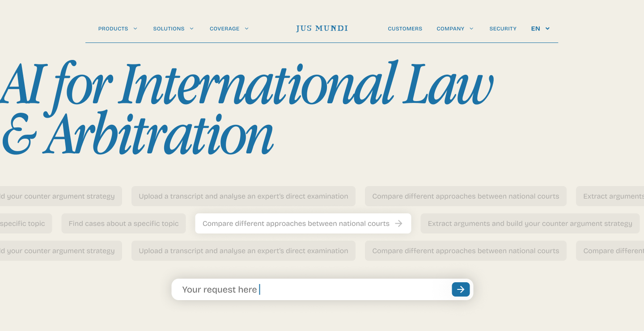Select top-row "Compare different approaches" chip
The height and width of the screenshot is (331, 644).
click(466, 196)
